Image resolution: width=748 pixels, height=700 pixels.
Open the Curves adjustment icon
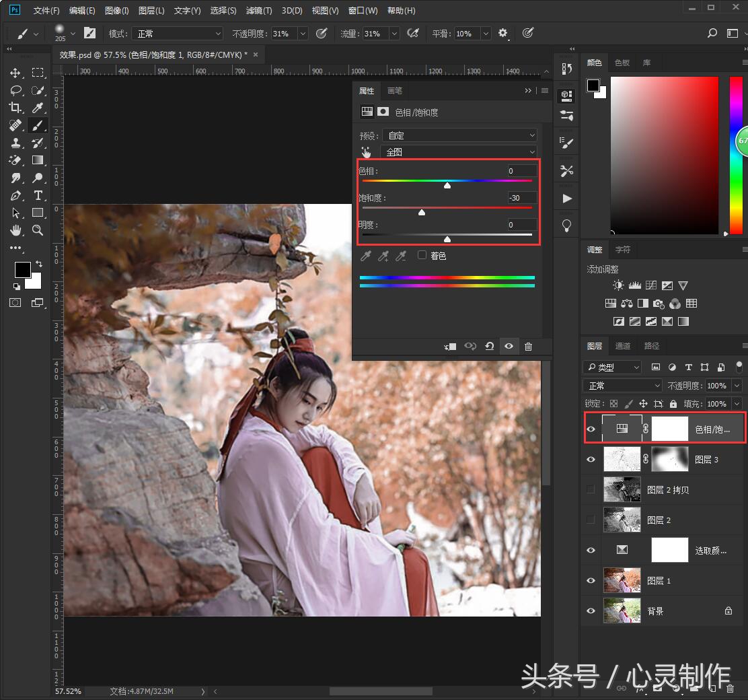pyautogui.click(x=650, y=285)
